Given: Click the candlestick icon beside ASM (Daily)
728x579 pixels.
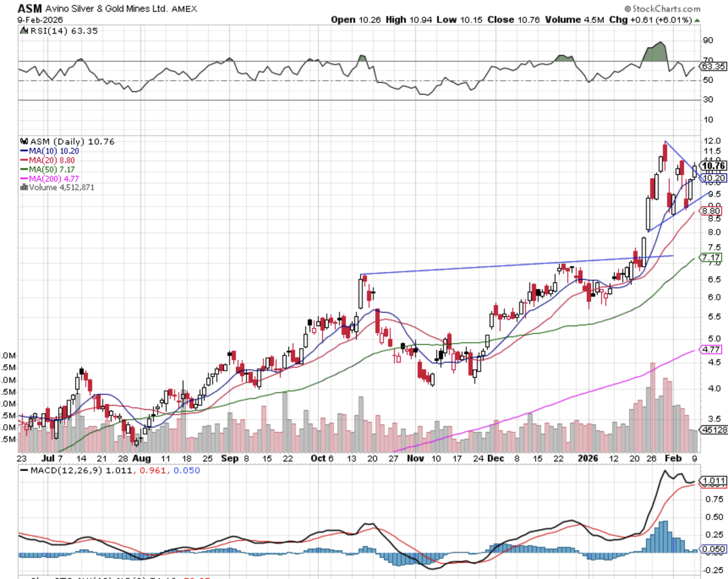Looking at the screenshot, I should click(x=24, y=142).
